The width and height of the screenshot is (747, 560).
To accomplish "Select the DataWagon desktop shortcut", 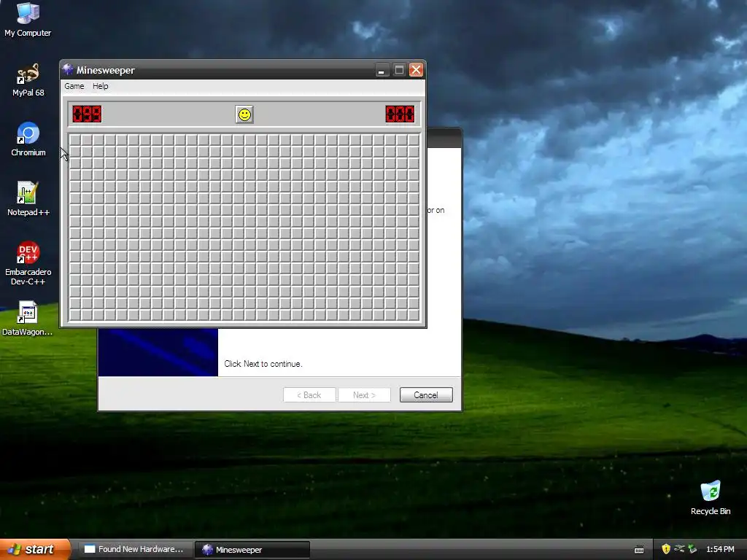I will tap(28, 318).
